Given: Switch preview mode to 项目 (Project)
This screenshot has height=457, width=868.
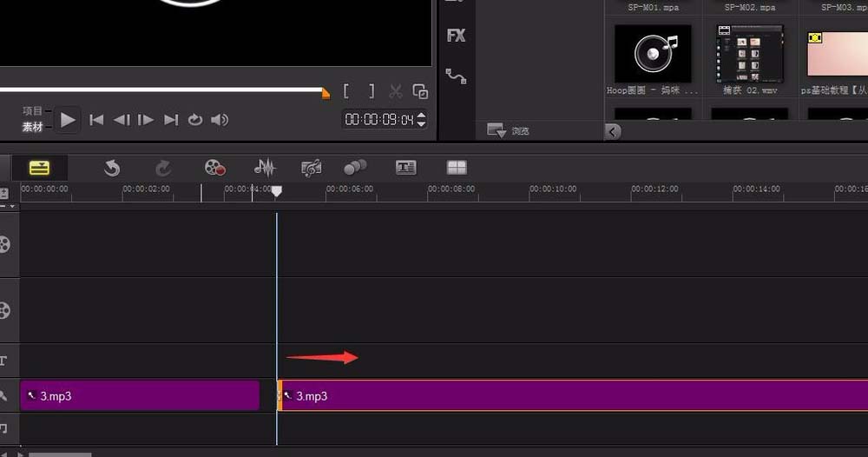Looking at the screenshot, I should pos(32,111).
